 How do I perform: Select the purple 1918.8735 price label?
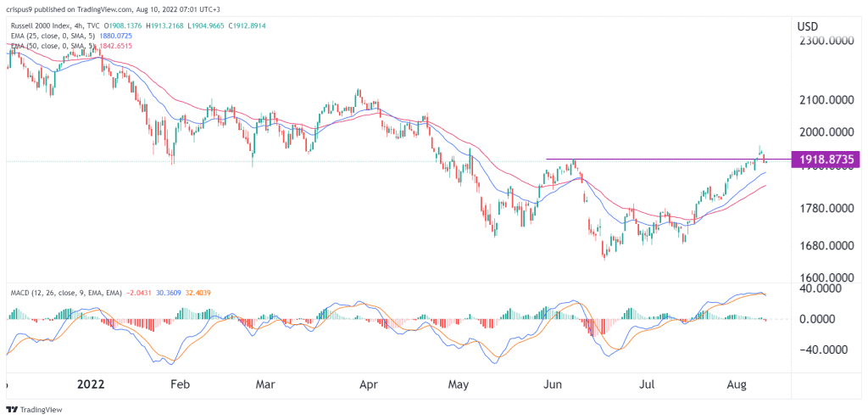click(x=826, y=159)
